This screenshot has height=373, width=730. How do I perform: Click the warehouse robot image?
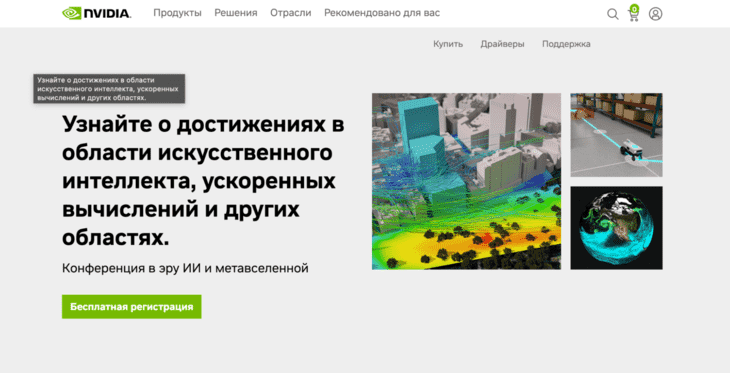coord(616,135)
